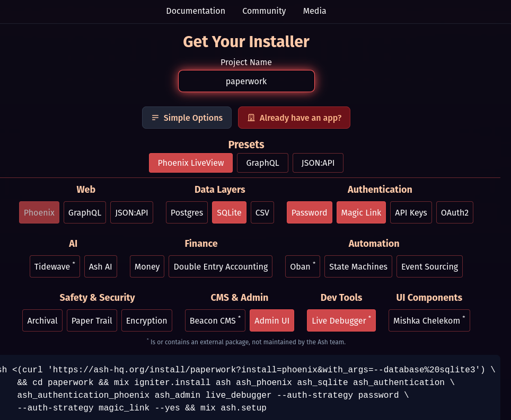511x420 pixels.
Task: Click the Dev Tools heading
Action: (x=341, y=298)
